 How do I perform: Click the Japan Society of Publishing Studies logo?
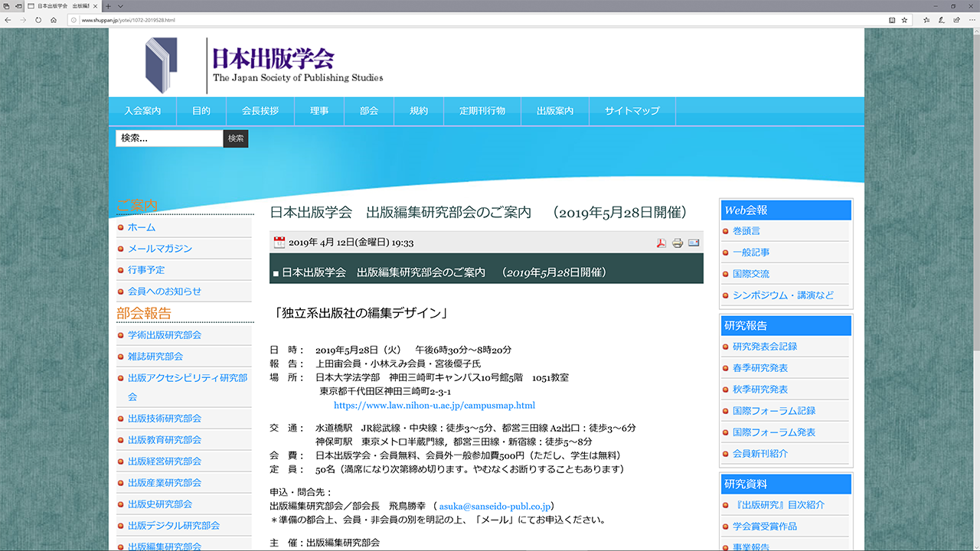click(264, 65)
